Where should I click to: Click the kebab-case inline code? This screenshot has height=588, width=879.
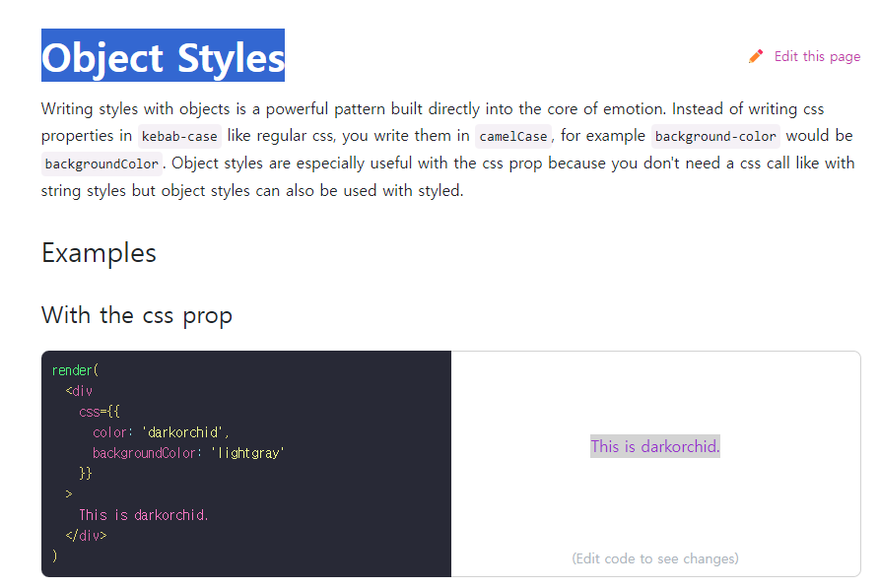pos(179,136)
